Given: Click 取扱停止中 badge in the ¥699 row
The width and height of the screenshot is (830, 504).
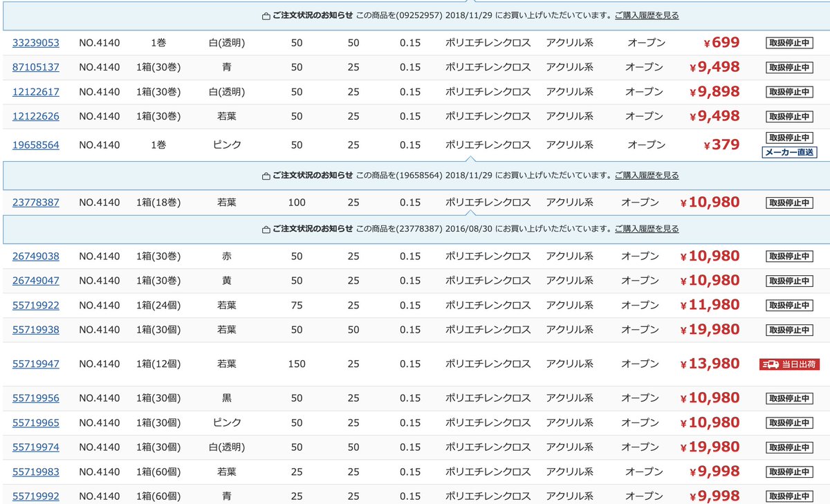Looking at the screenshot, I should point(789,43).
